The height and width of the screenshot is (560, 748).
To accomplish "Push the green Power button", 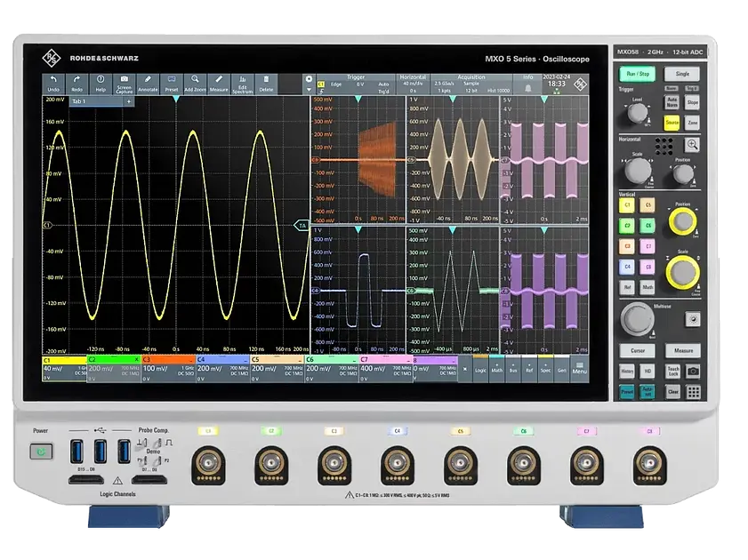I will point(41,452).
